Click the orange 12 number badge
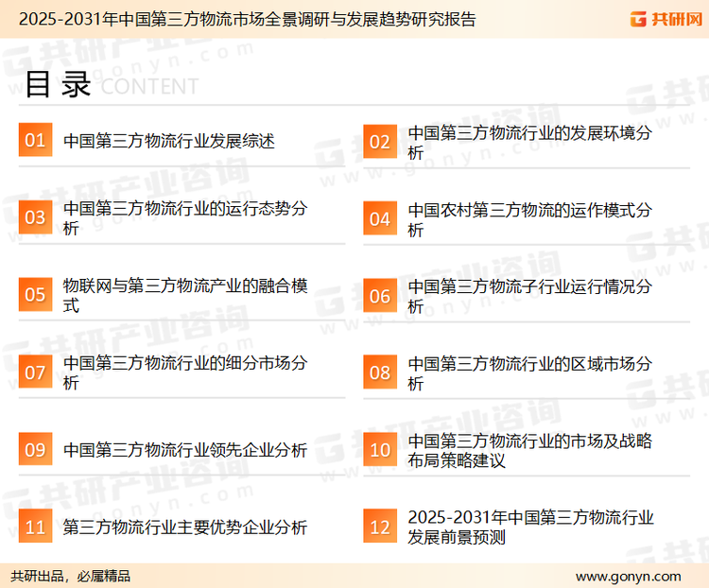The width and height of the screenshot is (709, 588). [380, 527]
